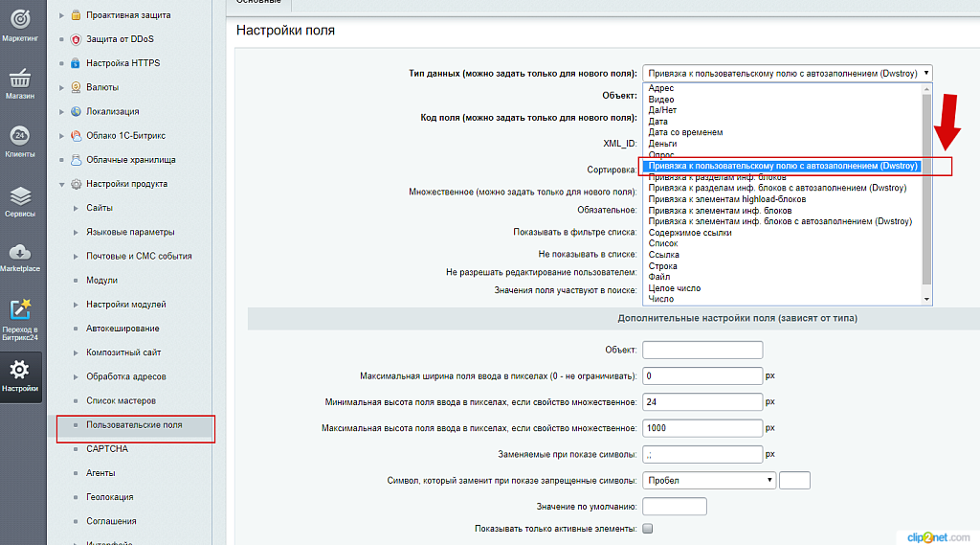
Task: Select 'Привязка к элементам highload-блоков' option
Action: point(726,199)
